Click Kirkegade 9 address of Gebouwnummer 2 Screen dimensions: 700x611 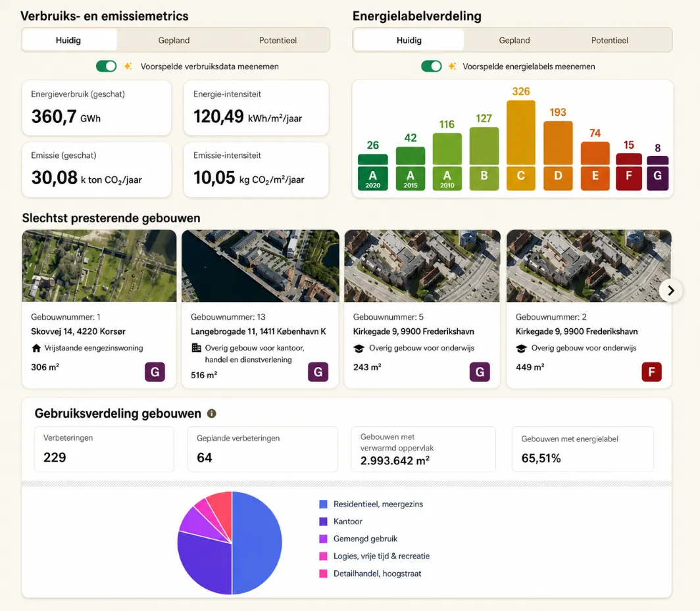tap(576, 331)
